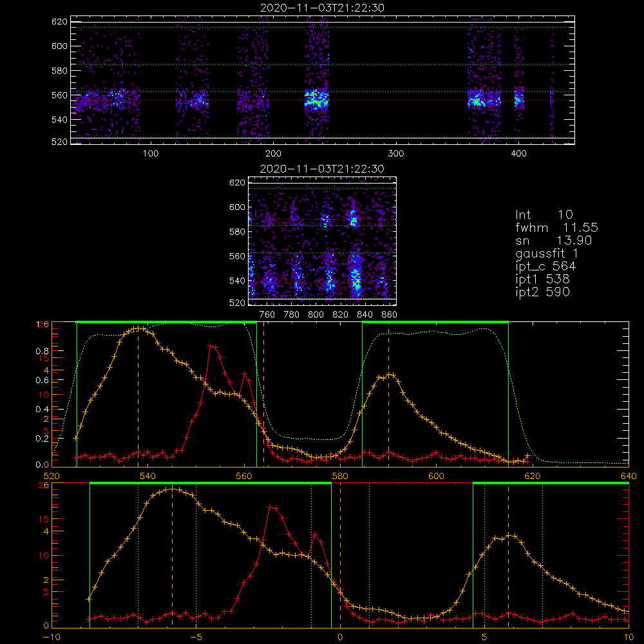This screenshot has width=644, height=644.
Task: Click the orange curve's main peak near 538
Action: tap(138, 328)
